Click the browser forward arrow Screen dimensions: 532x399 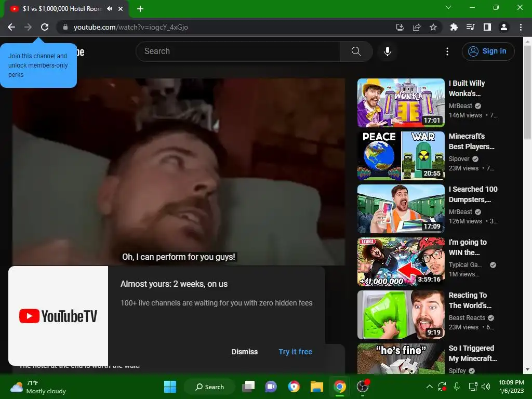[x=28, y=27]
